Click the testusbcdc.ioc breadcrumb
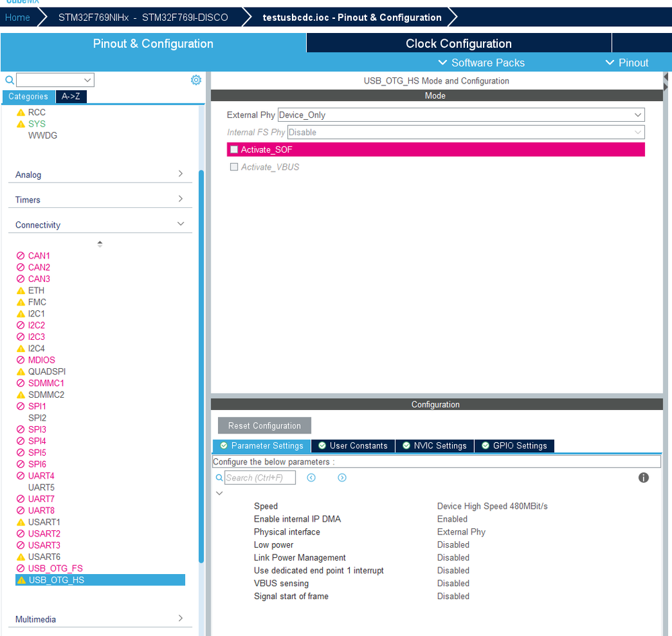The image size is (672, 636). point(352,17)
